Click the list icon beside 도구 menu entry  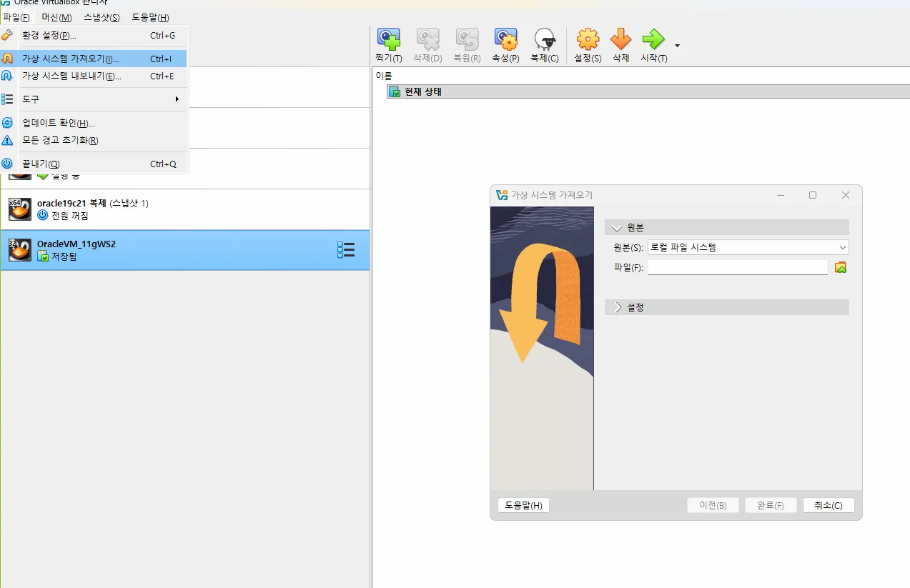[x=7, y=99]
